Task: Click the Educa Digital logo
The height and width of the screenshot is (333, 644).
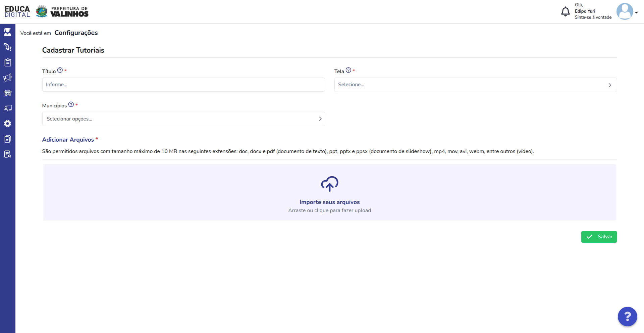Action: click(17, 11)
